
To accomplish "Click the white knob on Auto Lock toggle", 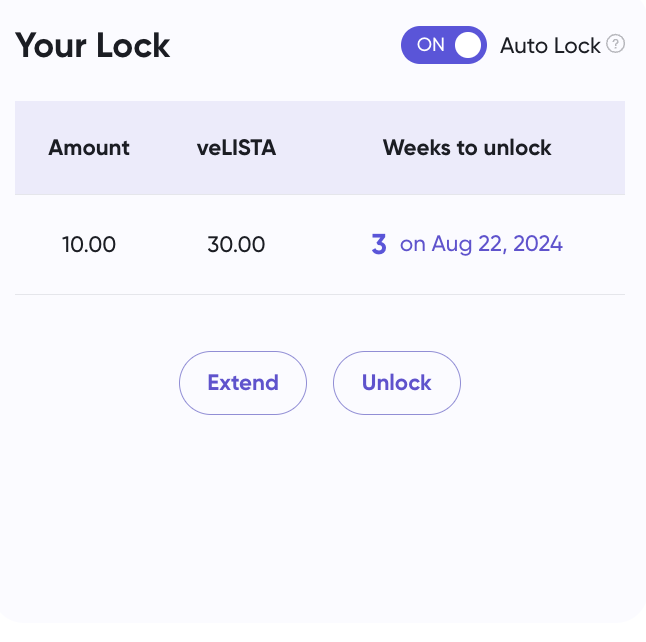I will (467, 45).
